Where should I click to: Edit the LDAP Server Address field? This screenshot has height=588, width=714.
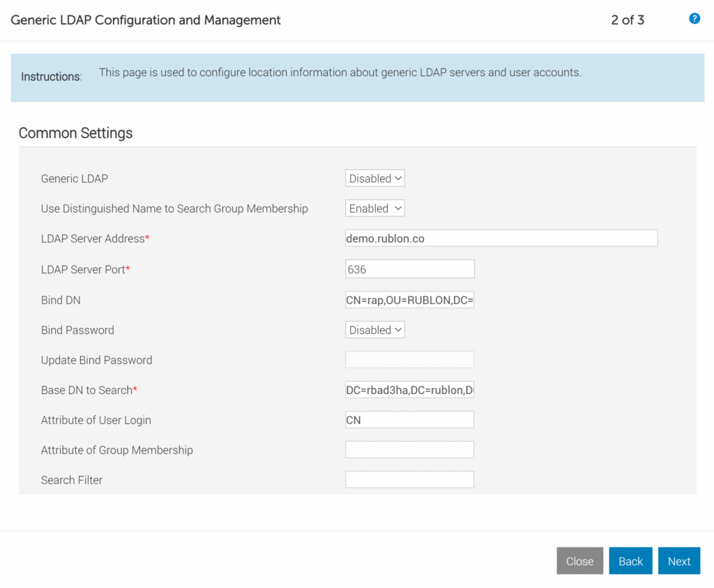point(501,238)
